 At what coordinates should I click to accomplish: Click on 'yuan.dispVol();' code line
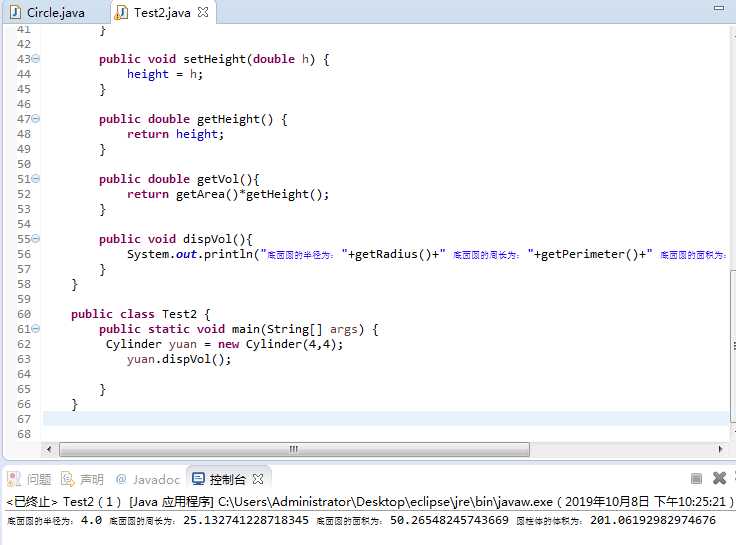(x=179, y=360)
